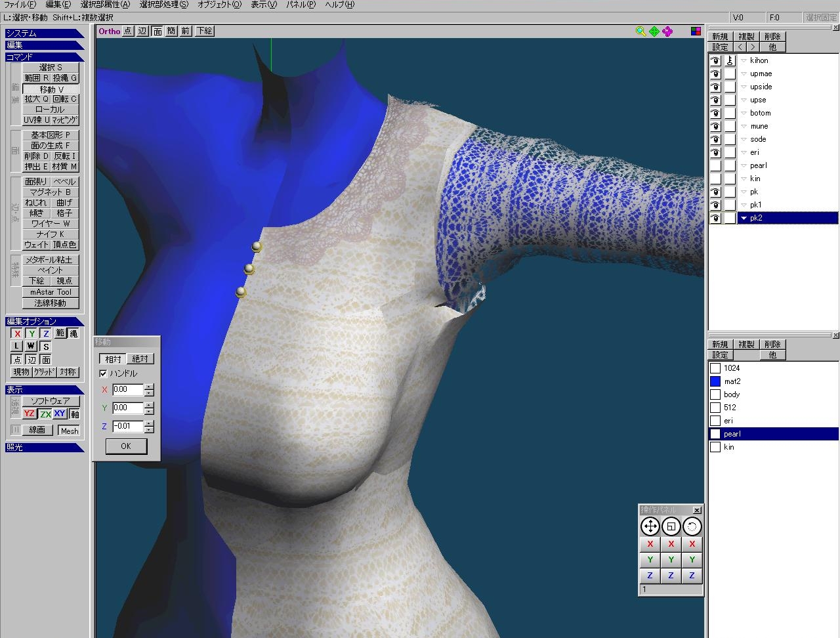Click the green pan view icon
Viewport: 840px width, 638px height.
tap(654, 32)
